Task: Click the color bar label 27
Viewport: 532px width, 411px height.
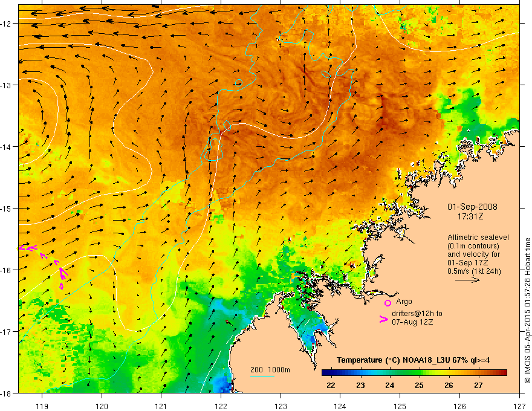Action: click(478, 385)
